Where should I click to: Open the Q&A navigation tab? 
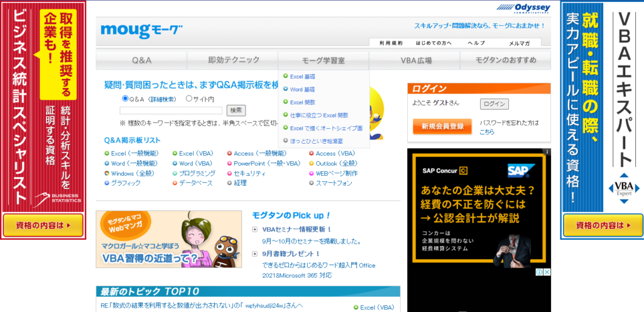point(142,60)
